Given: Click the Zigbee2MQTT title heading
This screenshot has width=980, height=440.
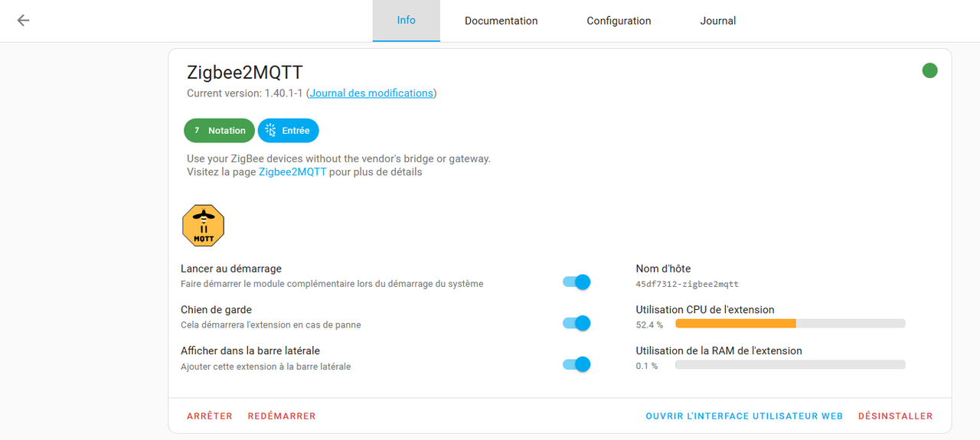Looking at the screenshot, I should (x=245, y=73).
